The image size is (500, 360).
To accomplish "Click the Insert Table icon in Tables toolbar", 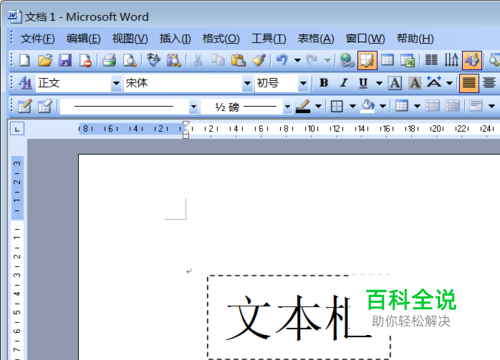I will 402,106.
